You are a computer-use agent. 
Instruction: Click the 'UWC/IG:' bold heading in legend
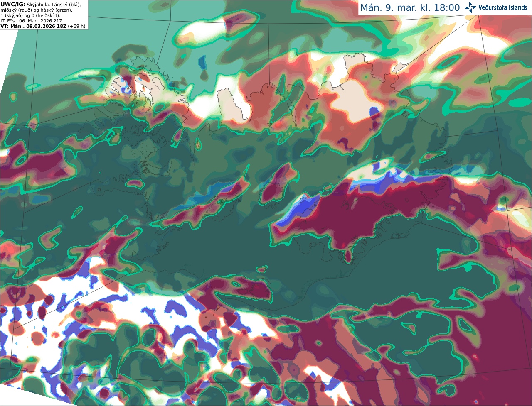(13, 4)
